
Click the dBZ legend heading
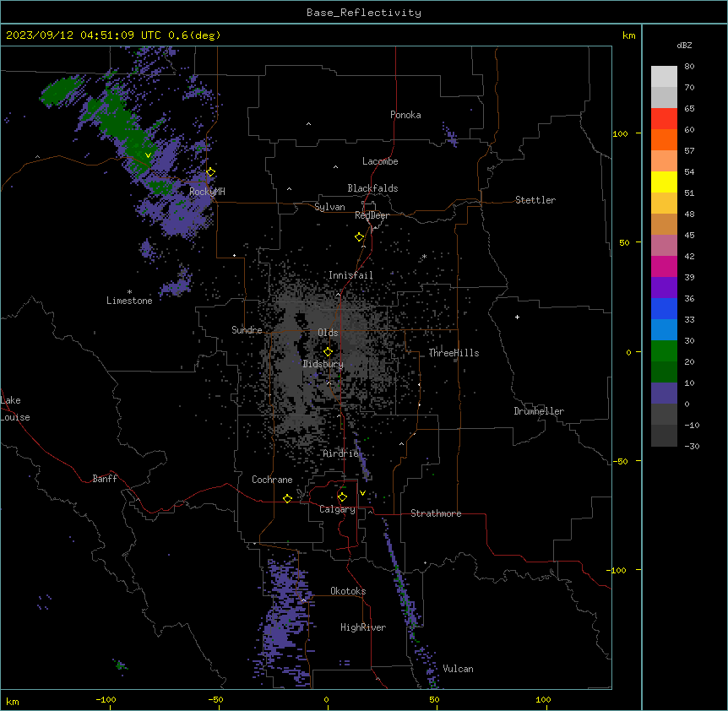(684, 45)
